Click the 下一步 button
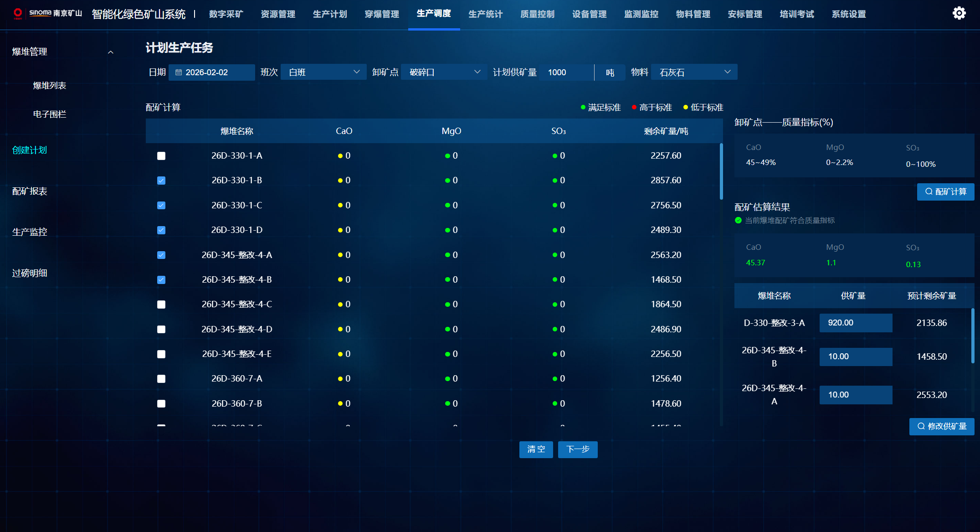This screenshot has width=980, height=532. (x=578, y=449)
